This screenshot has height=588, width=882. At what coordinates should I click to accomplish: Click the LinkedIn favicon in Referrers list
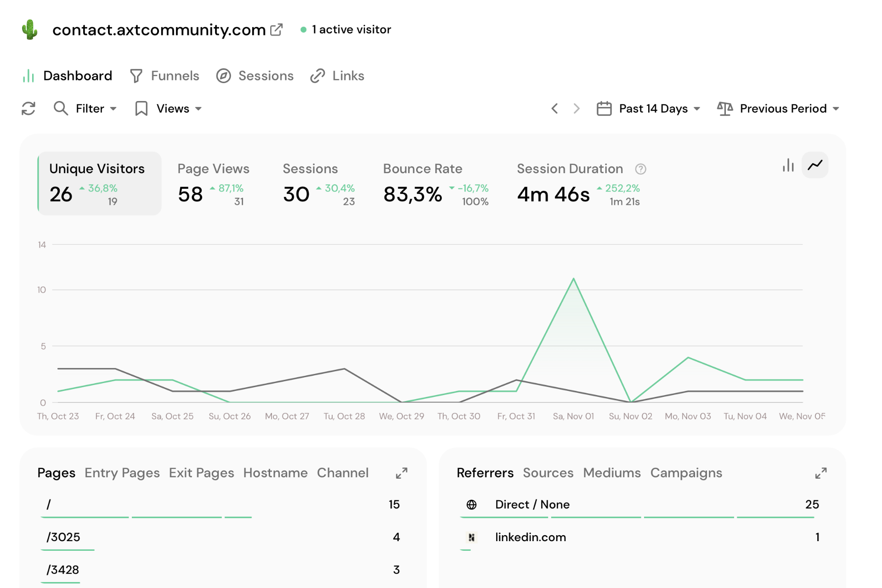click(x=471, y=537)
